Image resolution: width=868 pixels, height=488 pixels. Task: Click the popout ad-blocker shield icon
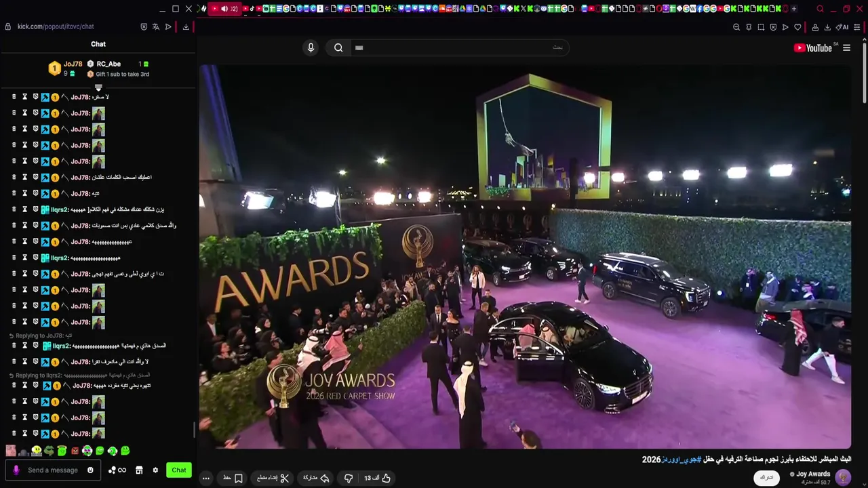click(x=144, y=26)
